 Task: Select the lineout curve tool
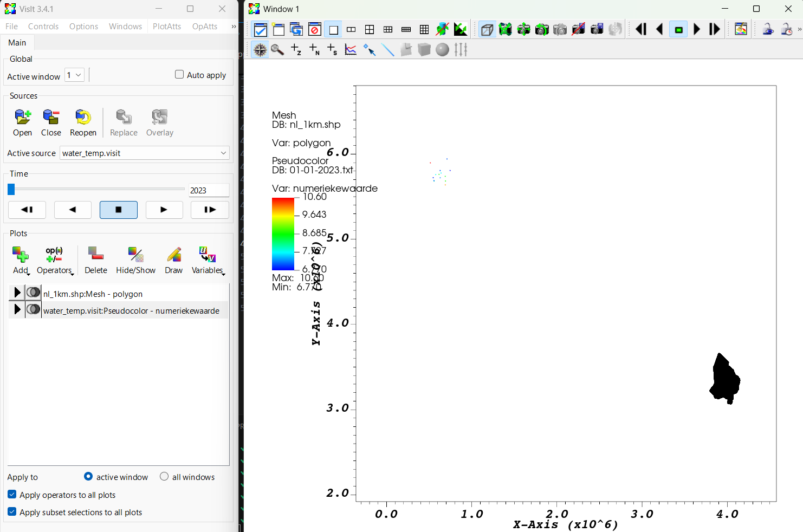click(351, 50)
